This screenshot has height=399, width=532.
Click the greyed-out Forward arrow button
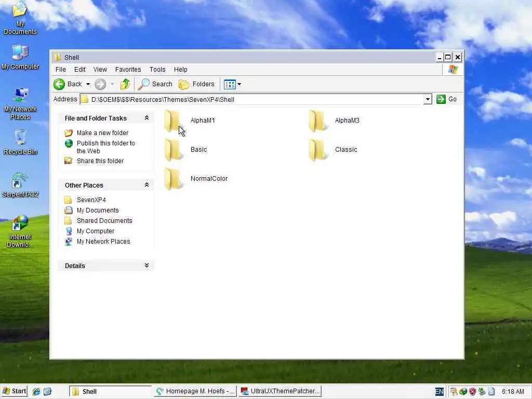(x=100, y=84)
